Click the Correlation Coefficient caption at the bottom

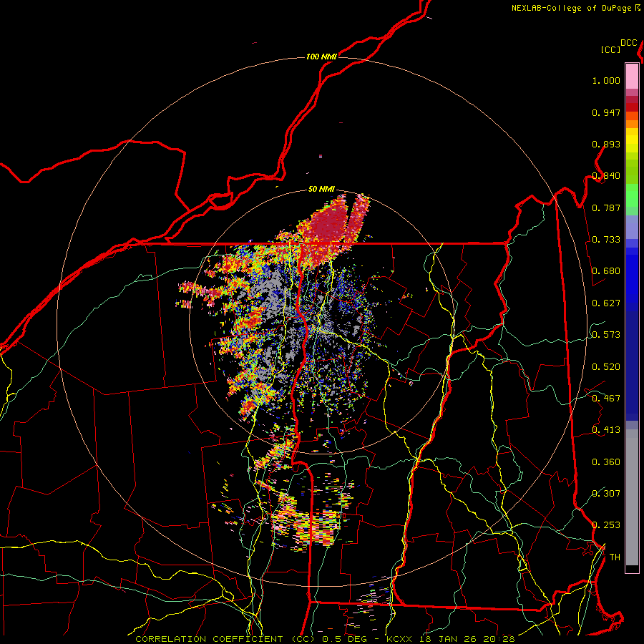tap(325, 639)
